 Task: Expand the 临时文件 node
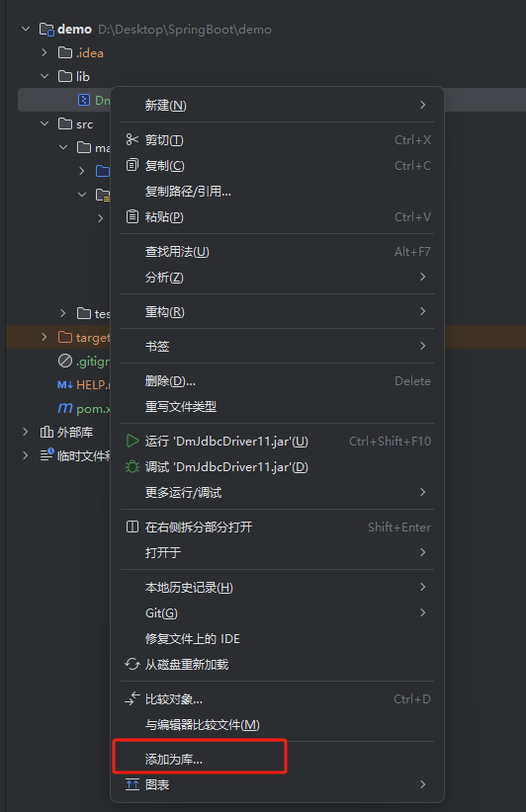coord(26,455)
